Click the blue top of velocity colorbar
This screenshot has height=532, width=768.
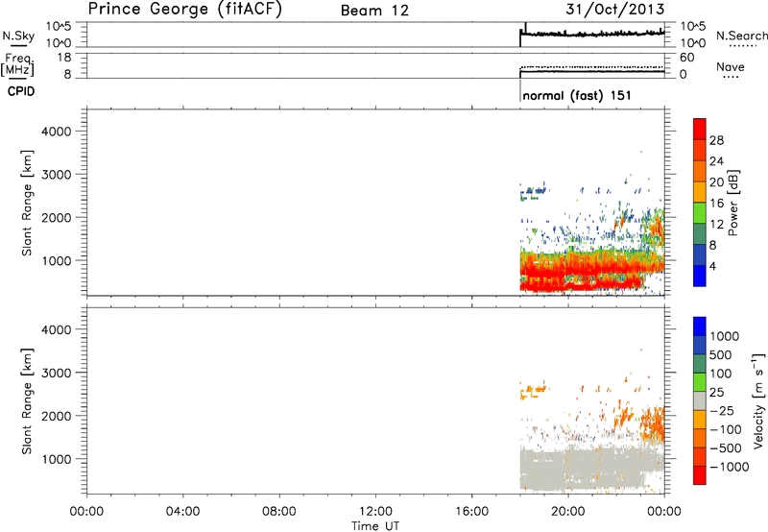coord(700,326)
